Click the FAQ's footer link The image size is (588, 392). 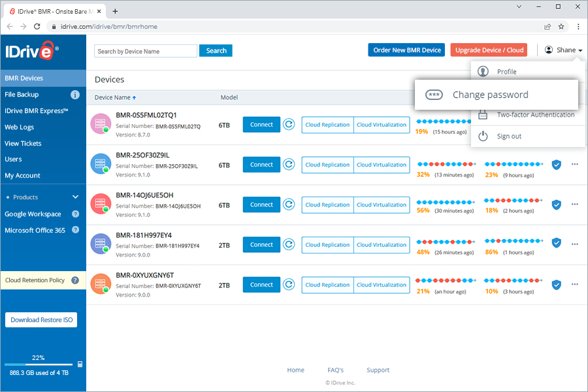(x=336, y=370)
